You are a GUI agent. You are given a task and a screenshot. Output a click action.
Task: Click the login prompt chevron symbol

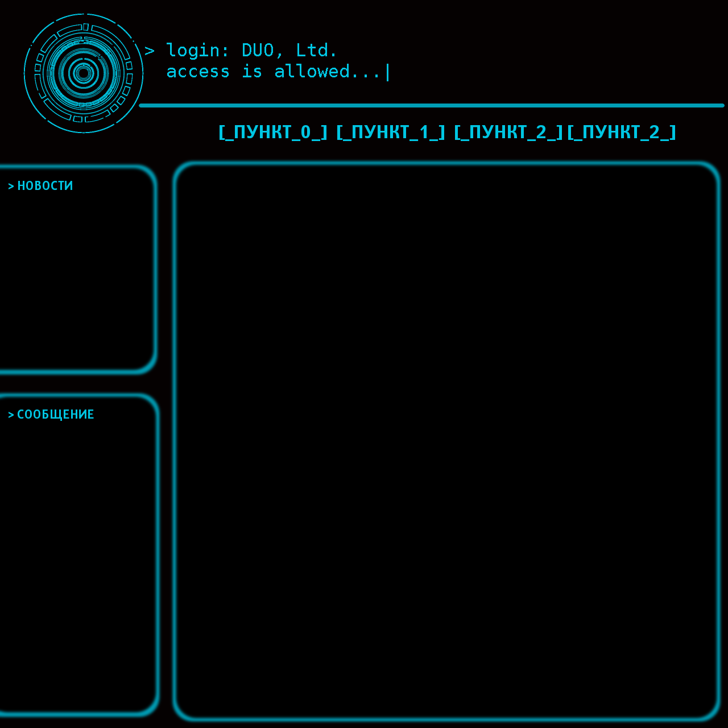coord(150,51)
